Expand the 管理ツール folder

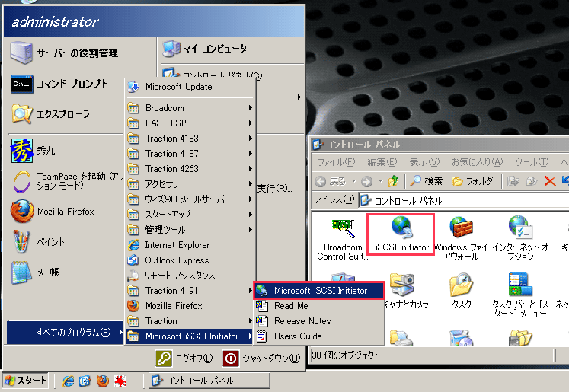coord(190,230)
